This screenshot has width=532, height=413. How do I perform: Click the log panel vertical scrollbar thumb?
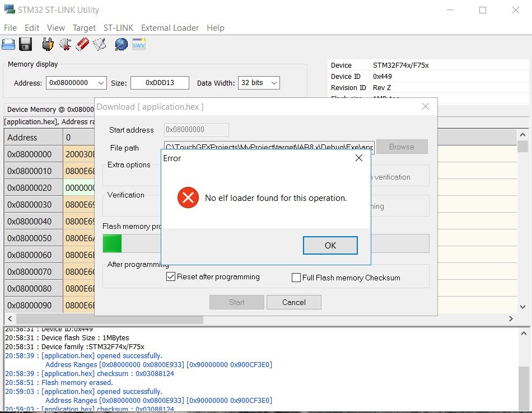click(x=523, y=388)
